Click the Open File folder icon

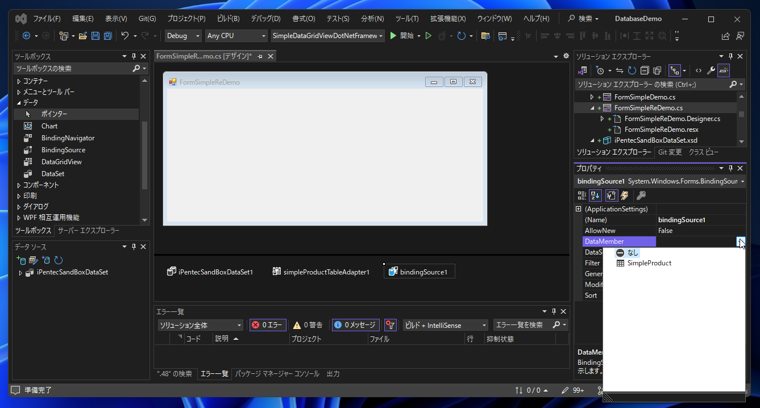(83, 36)
